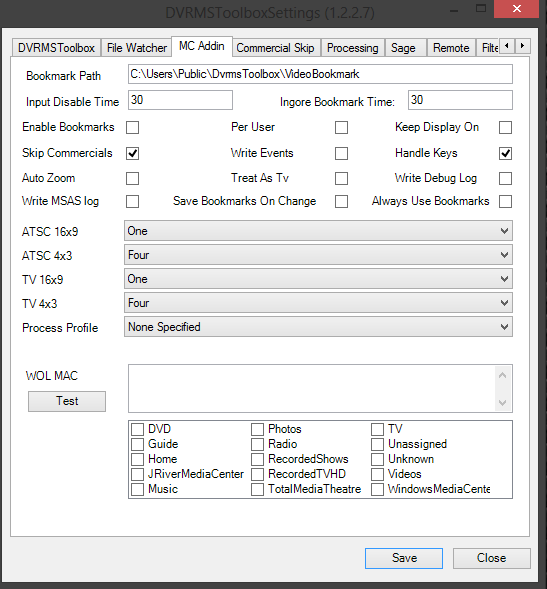This screenshot has width=547, height=589.
Task: Tick the Home checkbox
Action: [x=137, y=459]
